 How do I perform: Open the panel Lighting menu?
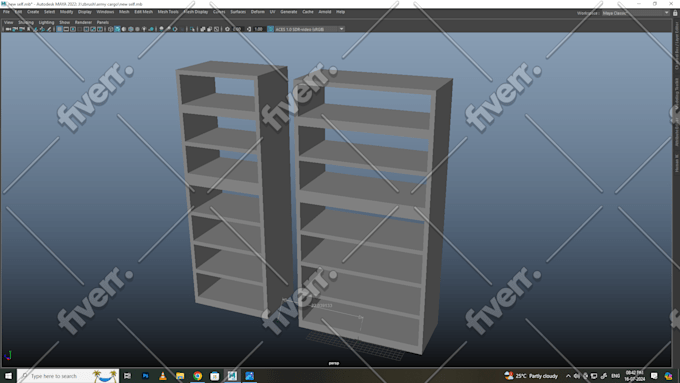(46, 22)
